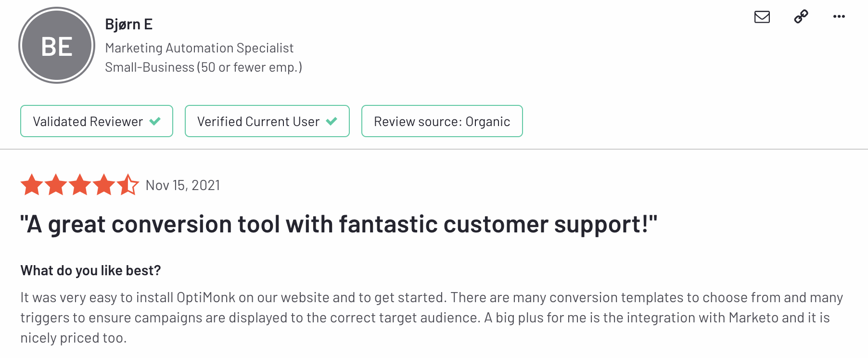The image size is (868, 358).
Task: Click Marketing Automation Specialist job title
Action: [199, 48]
